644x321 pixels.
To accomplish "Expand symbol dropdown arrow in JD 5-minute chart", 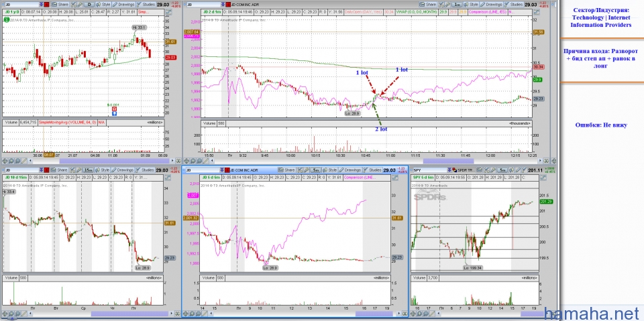I will [222, 170].
